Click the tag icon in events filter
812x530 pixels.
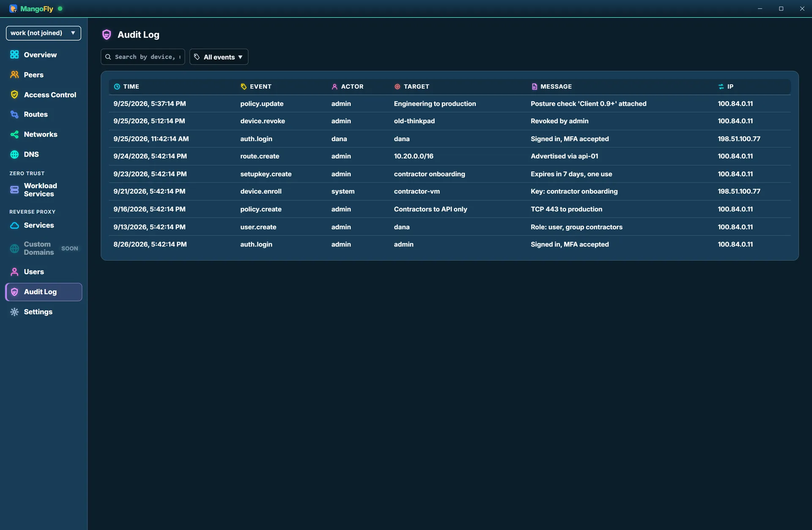197,57
